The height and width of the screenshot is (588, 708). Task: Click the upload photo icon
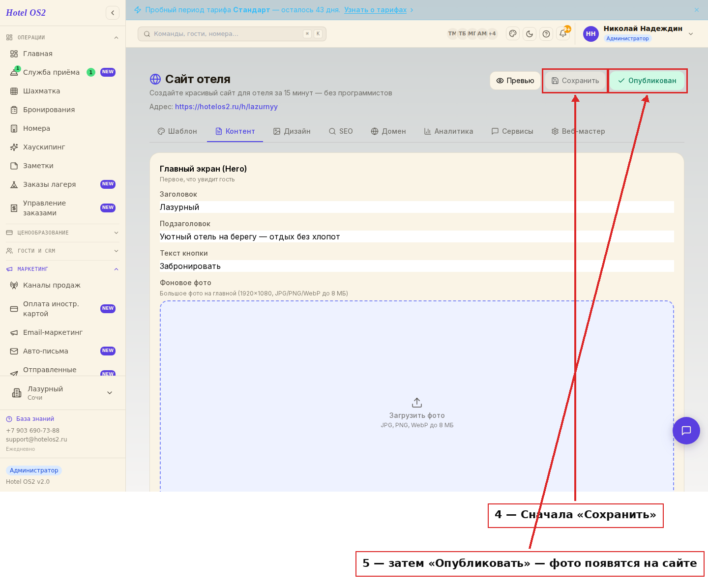coord(417,403)
